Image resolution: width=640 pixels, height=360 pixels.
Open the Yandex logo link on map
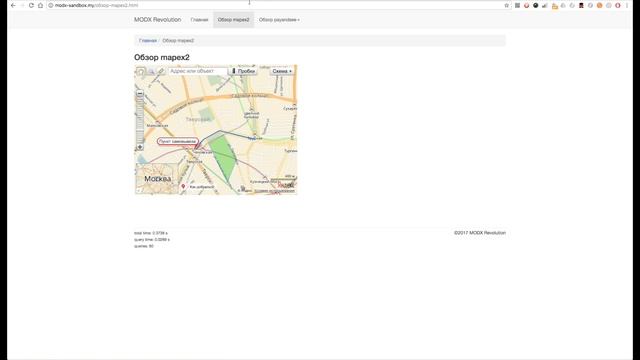point(285,185)
